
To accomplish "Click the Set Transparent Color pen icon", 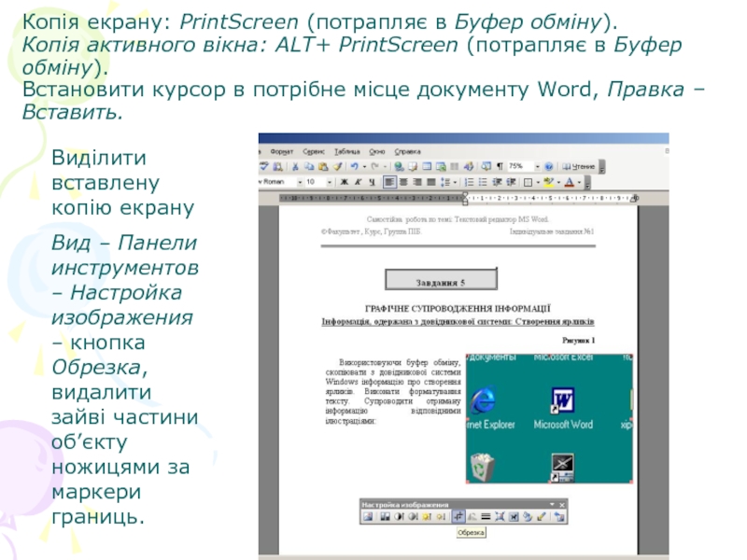I will tap(542, 517).
